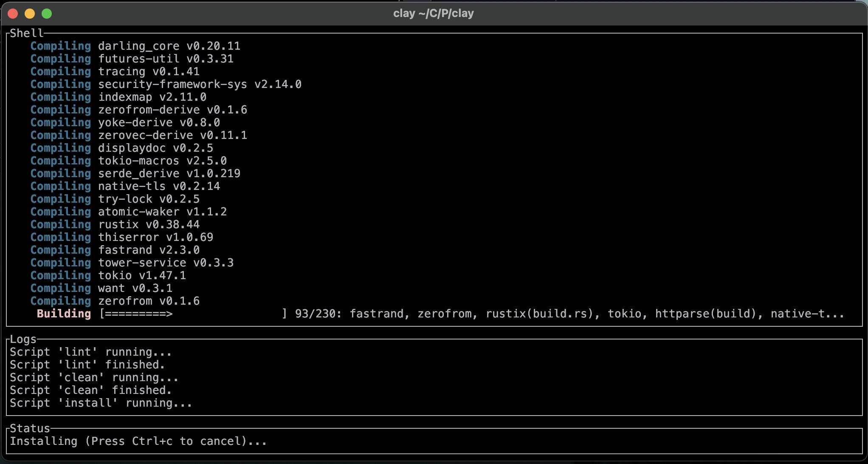The height and width of the screenshot is (464, 868).
Task: Click the 'Installing (Press Ctrl+c to cancel)' status text
Action: (138, 441)
